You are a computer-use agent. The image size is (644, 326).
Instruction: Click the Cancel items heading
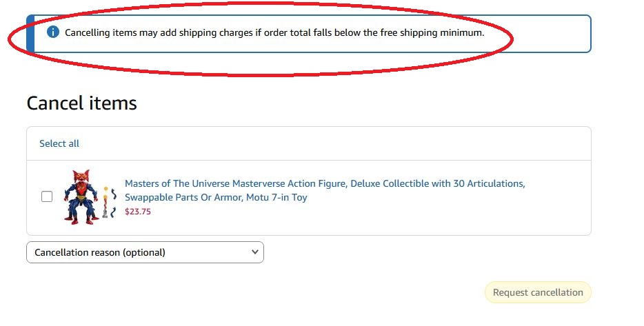point(82,103)
